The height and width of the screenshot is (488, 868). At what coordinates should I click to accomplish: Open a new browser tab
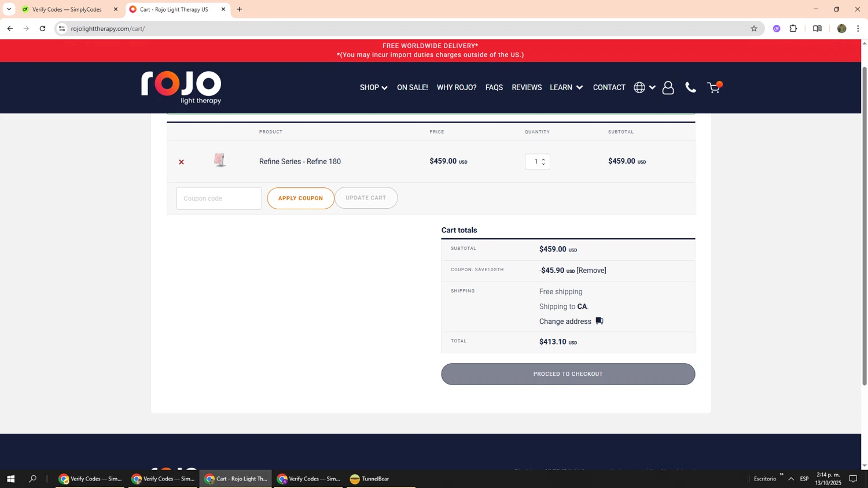[x=240, y=9]
